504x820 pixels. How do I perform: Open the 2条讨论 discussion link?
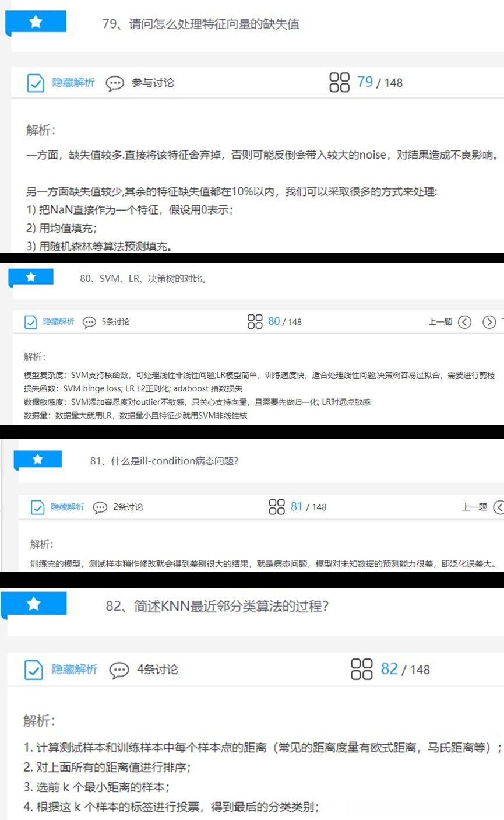pos(128,507)
